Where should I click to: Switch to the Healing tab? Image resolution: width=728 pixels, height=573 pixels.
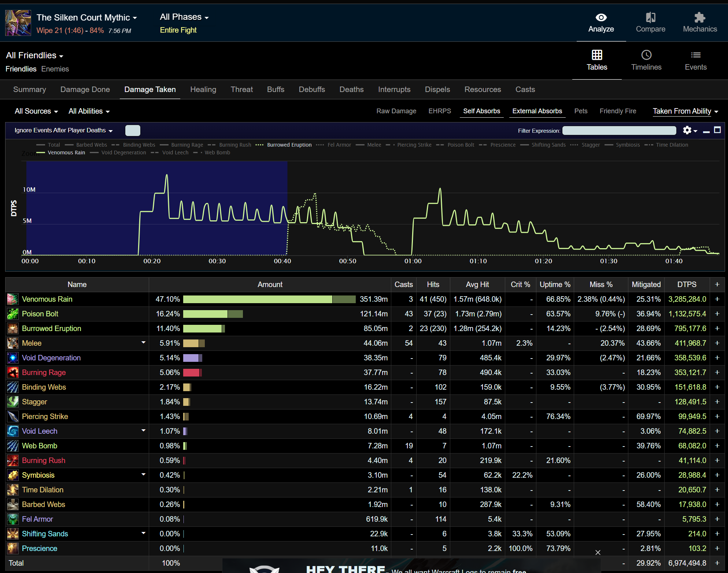tap(203, 89)
